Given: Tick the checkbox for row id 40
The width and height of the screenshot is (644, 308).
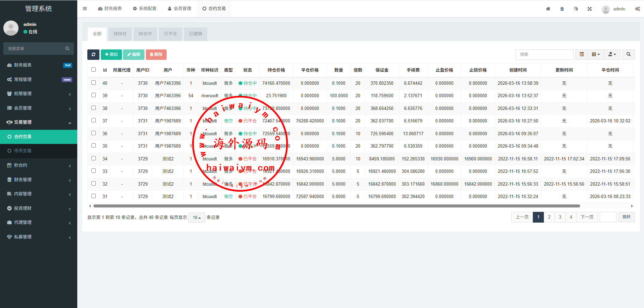Looking at the screenshot, I should pos(94,83).
